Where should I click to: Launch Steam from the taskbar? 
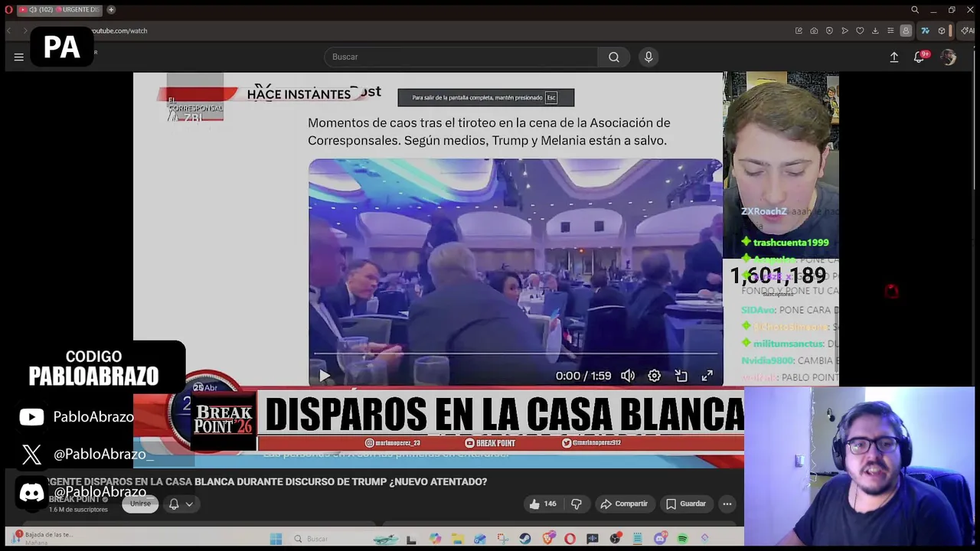pyautogui.click(x=525, y=539)
